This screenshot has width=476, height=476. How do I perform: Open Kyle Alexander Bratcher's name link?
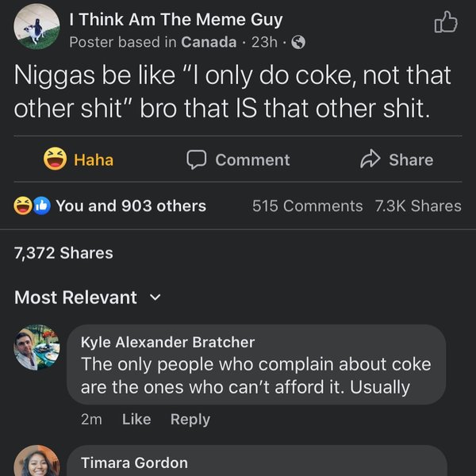(167, 342)
